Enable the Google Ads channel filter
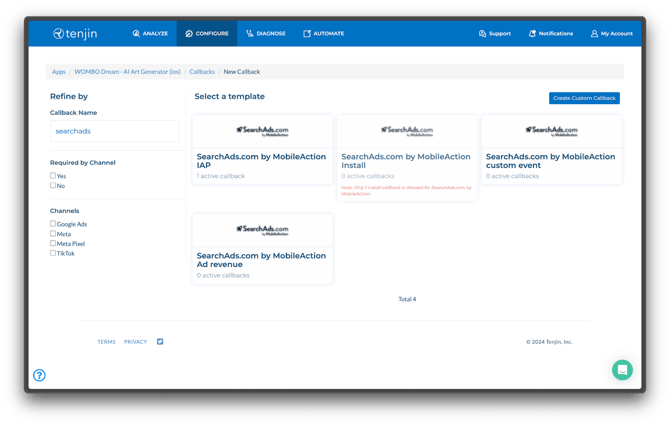This screenshot has width=670, height=425. click(53, 224)
